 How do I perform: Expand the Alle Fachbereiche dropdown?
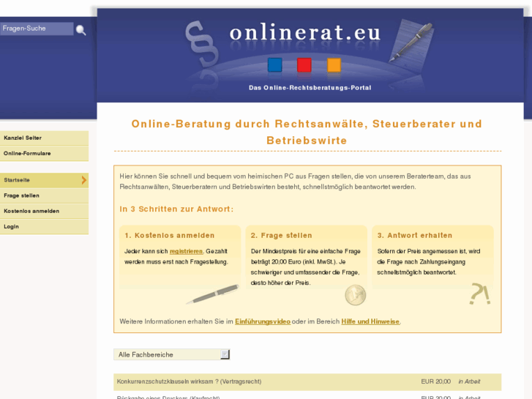tap(172, 354)
